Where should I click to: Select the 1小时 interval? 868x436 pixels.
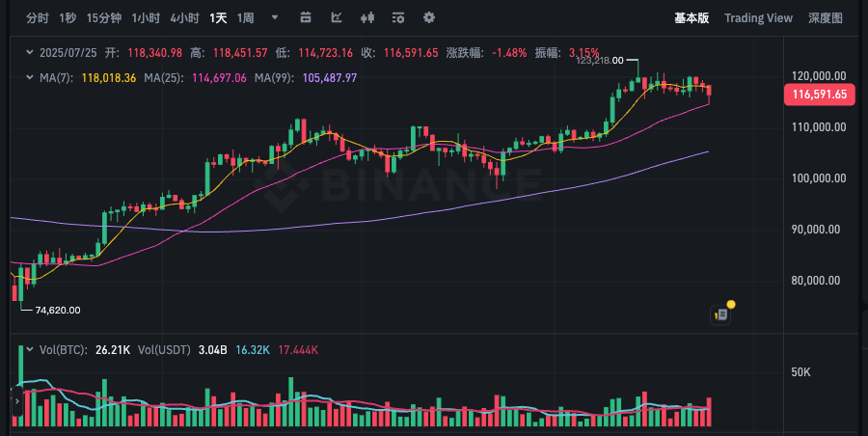[146, 17]
